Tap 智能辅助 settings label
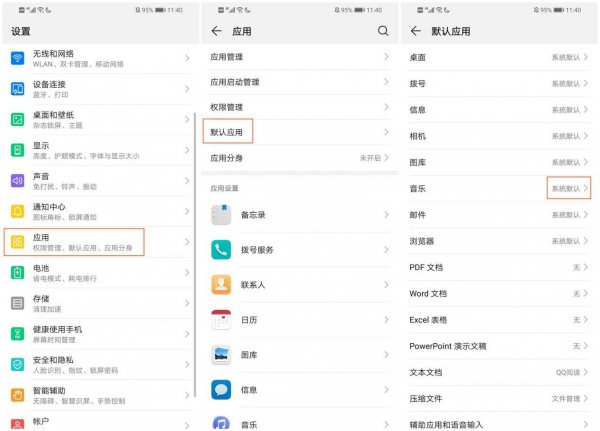 pos(49,390)
